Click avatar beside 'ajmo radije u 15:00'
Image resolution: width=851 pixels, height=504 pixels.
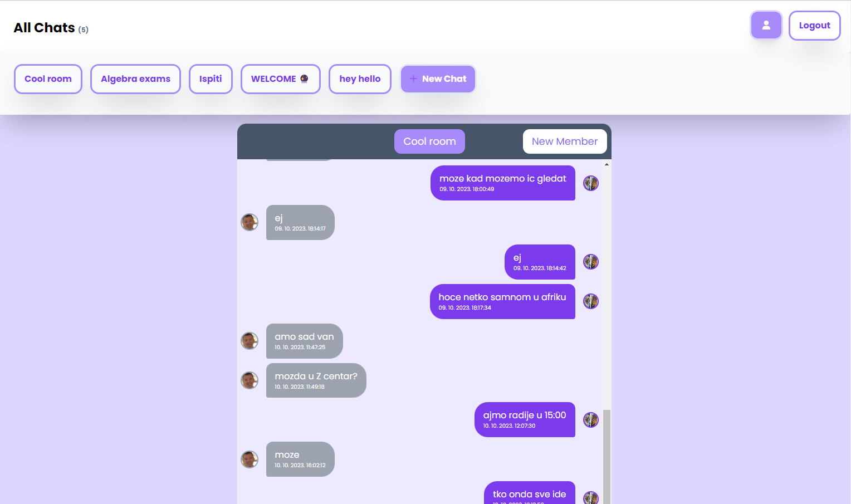pos(590,420)
